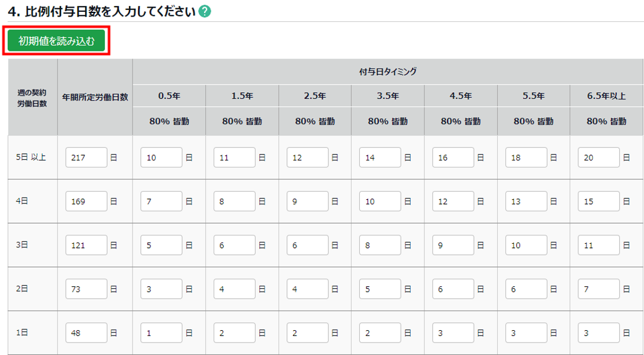Select 6.5年以上 field in 3日 row
Viewport: 644px width, 355px height.
point(599,245)
